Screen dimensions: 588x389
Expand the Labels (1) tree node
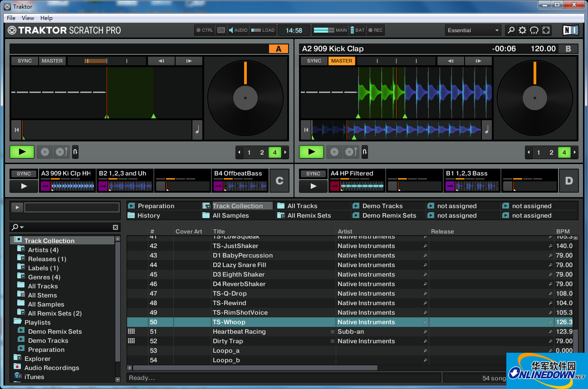tap(21, 267)
